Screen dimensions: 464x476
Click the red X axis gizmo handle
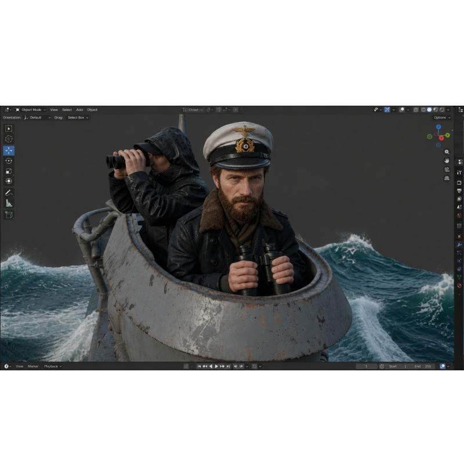(x=441, y=138)
